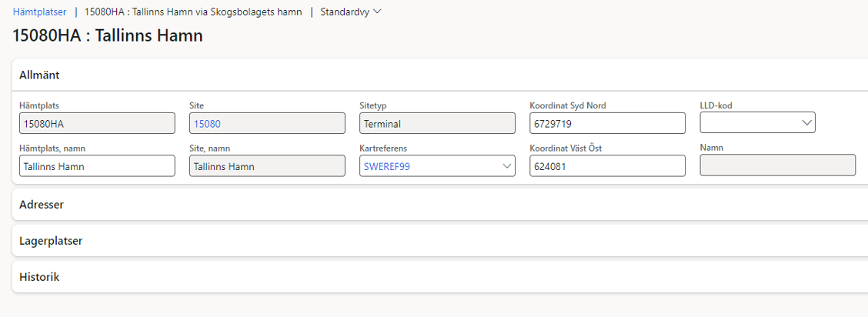This screenshot has height=317, width=868.
Task: Click the SWEREF99 value in Kartreferens
Action: click(386, 166)
